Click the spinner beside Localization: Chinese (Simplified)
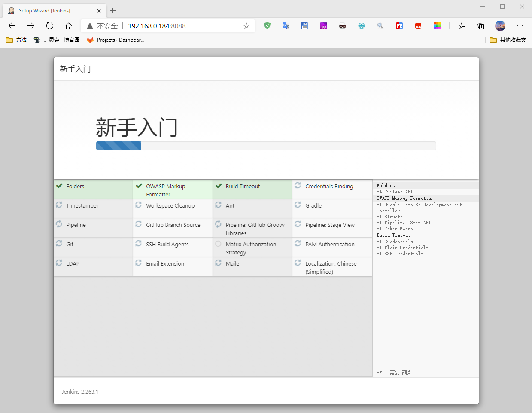Viewport: 532px width, 413px height. point(298,263)
